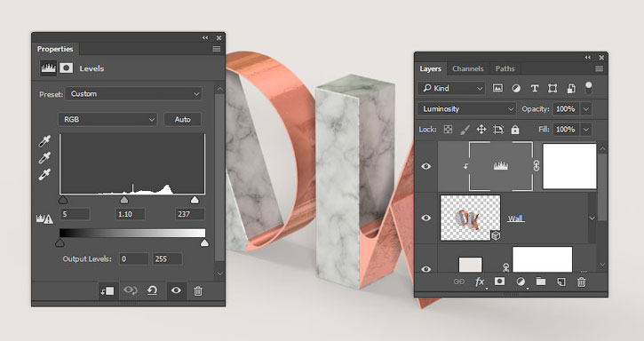
Task: Click the midtone input slider handle
Action: (124, 200)
